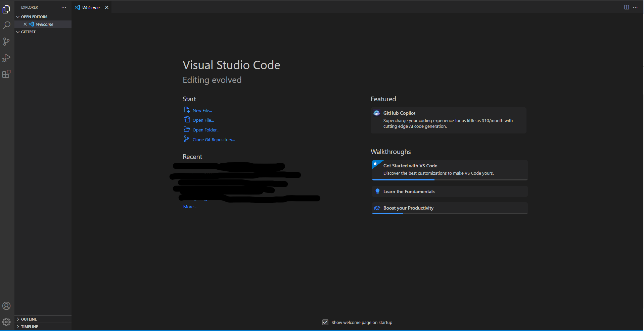Image resolution: width=644 pixels, height=331 pixels.
Task: Switch to the Welcome tab
Action: click(x=91, y=7)
